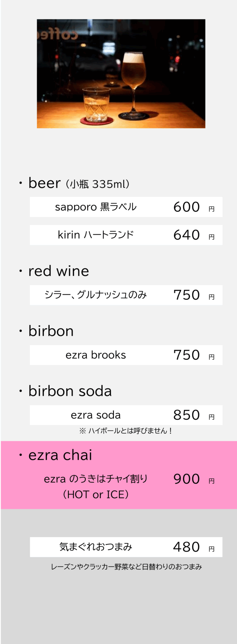Click the ezra chai heading
The image size is (237, 644).
pyautogui.click(x=60, y=455)
